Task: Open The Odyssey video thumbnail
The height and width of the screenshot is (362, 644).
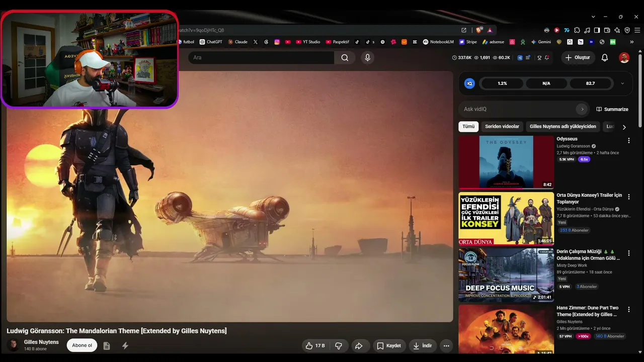Action: tap(506, 162)
